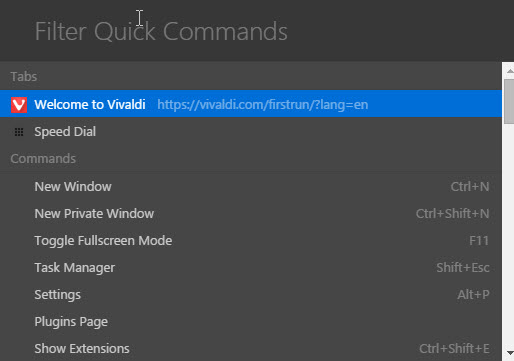The width and height of the screenshot is (514, 361).
Task: Click the Filter Quick Commands input field
Action: tap(257, 31)
